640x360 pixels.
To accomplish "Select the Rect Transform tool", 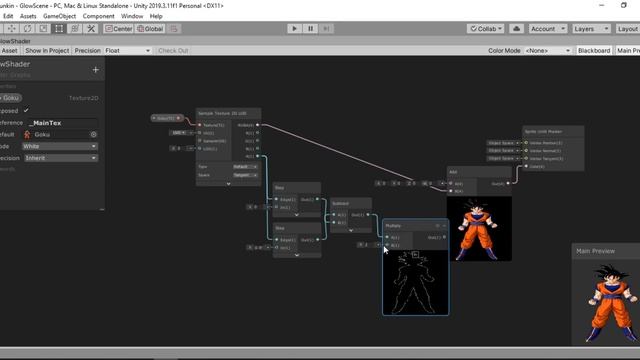I will pos(59,29).
